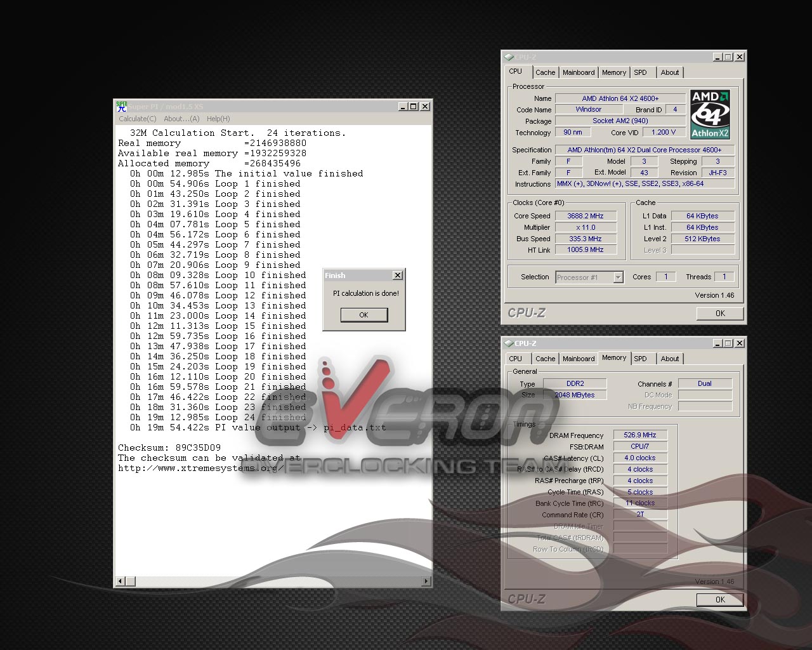Switch to About tab in bottom CPU-Z

coord(670,359)
